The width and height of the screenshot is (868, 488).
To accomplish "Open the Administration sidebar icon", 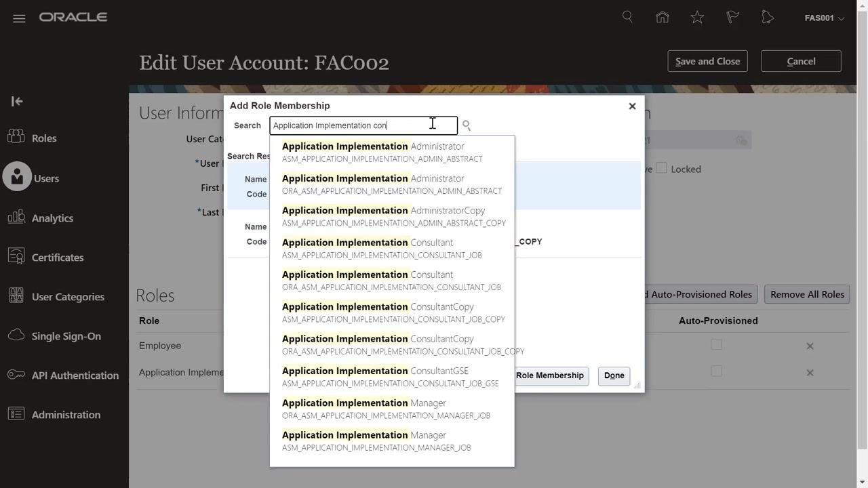I will (x=16, y=413).
